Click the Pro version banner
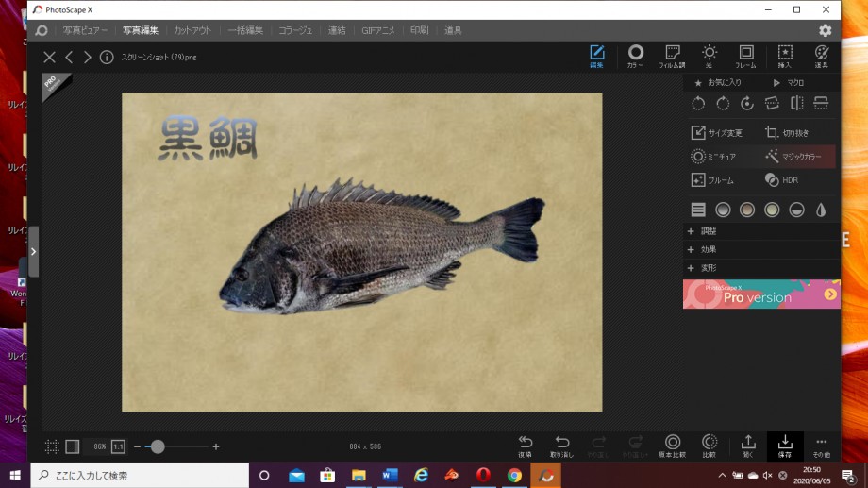868x488 pixels. (x=760, y=294)
